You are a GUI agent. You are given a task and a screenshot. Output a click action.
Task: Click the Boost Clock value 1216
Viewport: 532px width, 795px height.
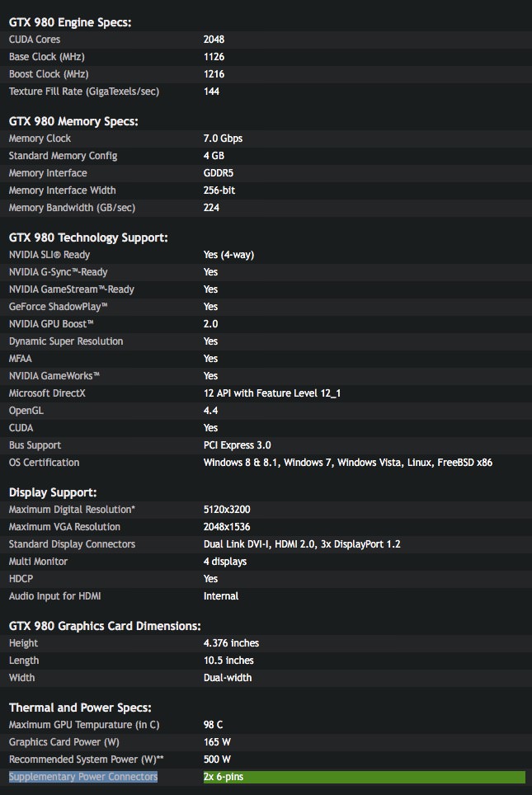point(214,74)
